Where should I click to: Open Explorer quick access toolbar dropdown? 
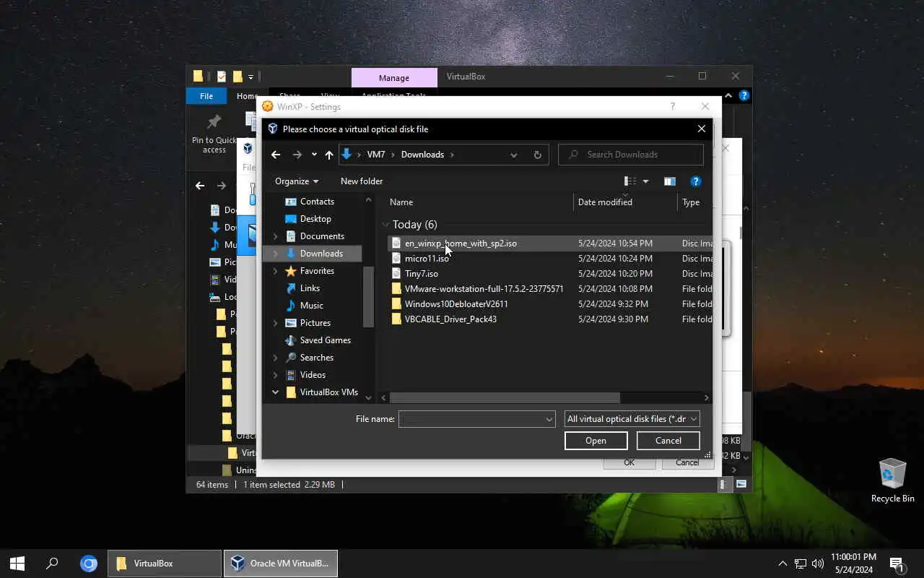click(x=251, y=77)
